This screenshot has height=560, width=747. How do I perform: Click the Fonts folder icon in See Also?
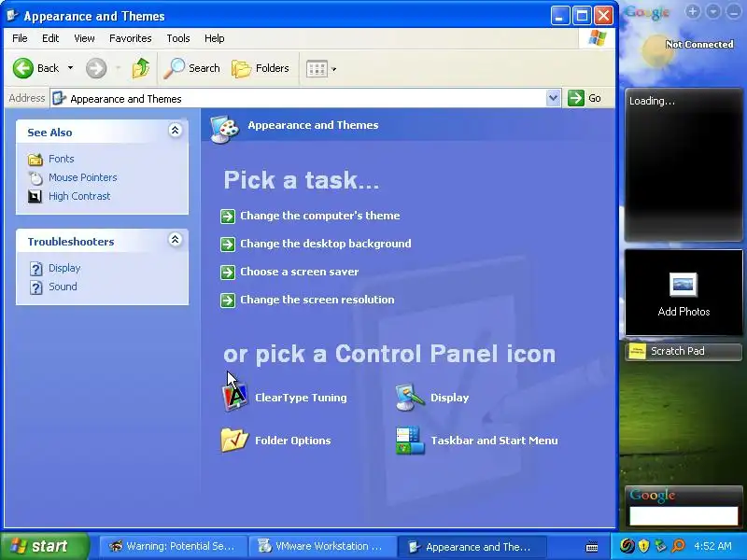coord(35,159)
